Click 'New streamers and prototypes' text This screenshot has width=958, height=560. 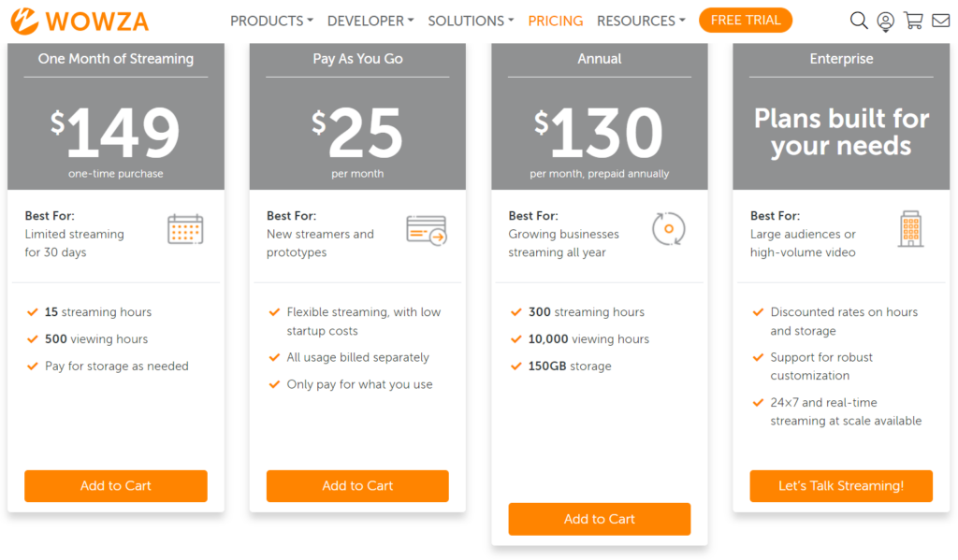[x=320, y=243]
